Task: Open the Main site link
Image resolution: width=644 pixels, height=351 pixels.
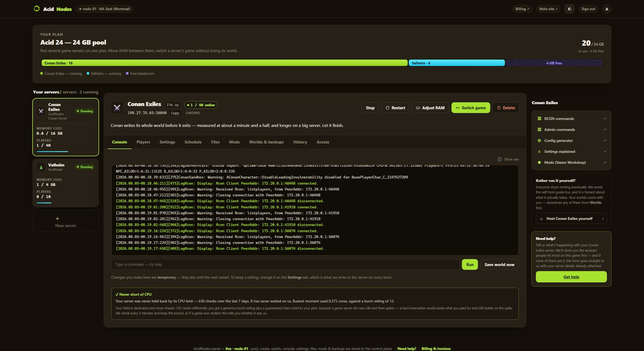Action: [x=548, y=9]
